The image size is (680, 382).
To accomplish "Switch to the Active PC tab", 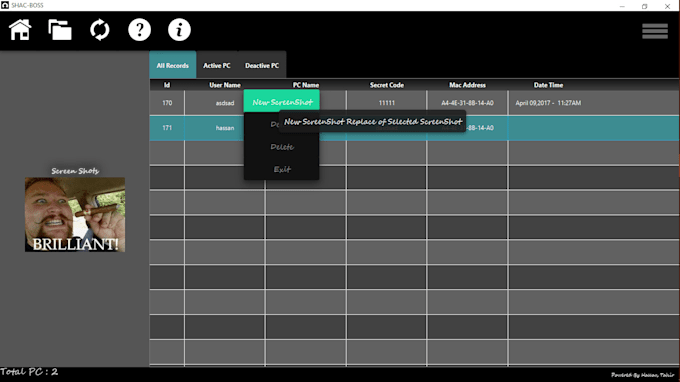I will [x=217, y=65].
